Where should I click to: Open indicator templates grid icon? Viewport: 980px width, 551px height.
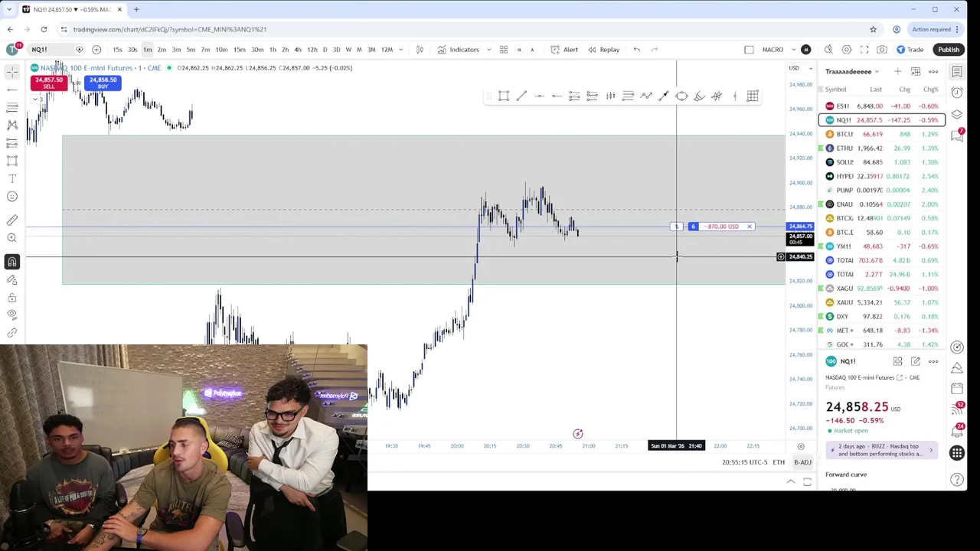504,50
